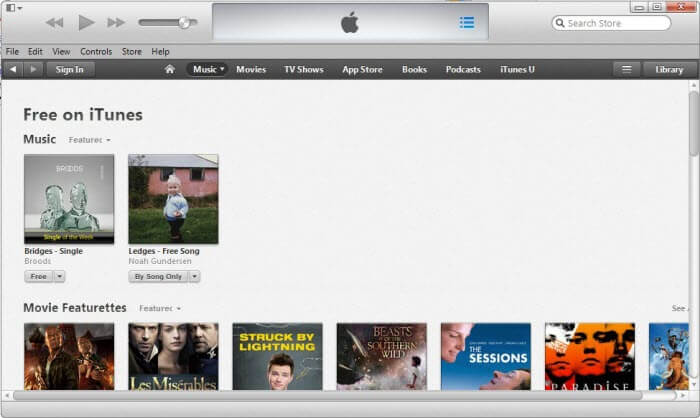Open the Store menu
700x418 pixels.
pyautogui.click(x=132, y=52)
